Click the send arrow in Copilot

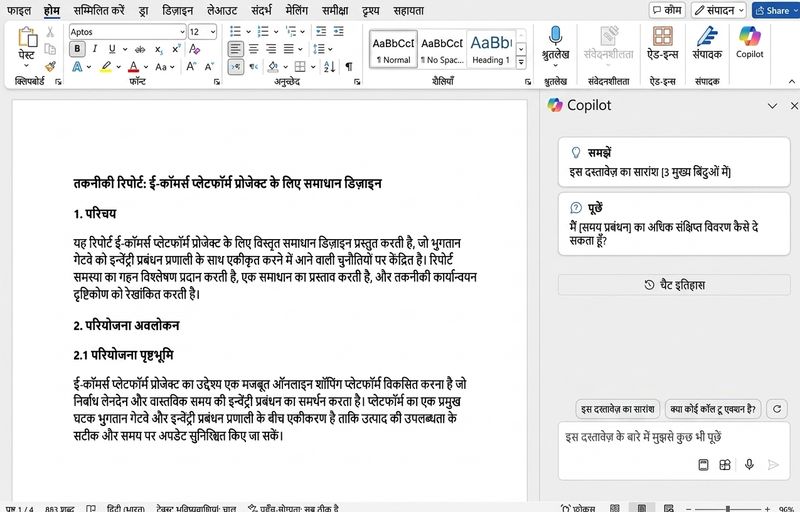point(773,465)
